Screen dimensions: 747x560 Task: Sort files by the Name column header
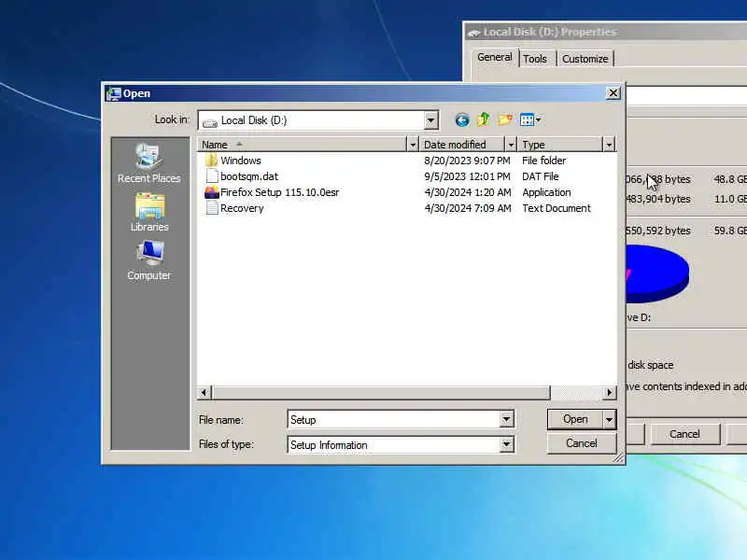coord(302,145)
